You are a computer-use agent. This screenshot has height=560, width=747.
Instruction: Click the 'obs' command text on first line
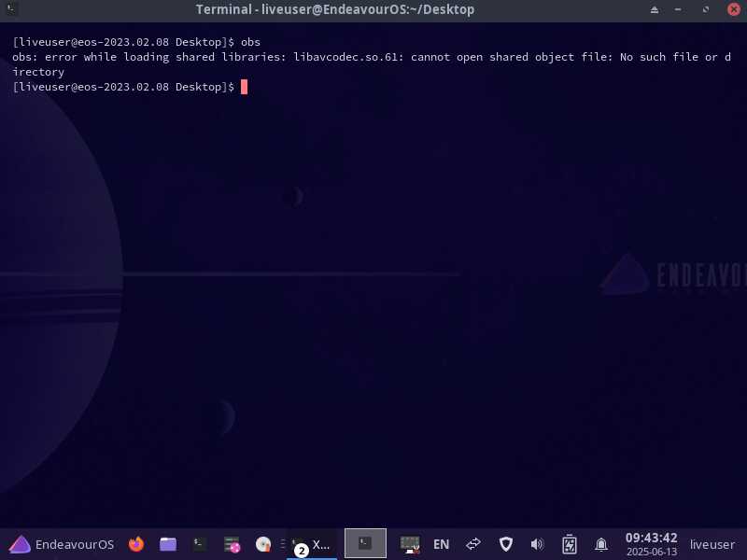250,42
